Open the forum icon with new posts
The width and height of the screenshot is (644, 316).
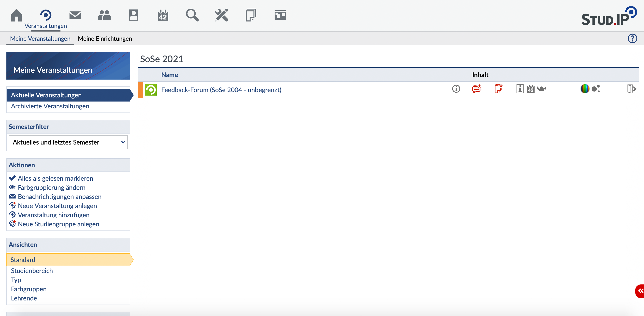click(477, 89)
